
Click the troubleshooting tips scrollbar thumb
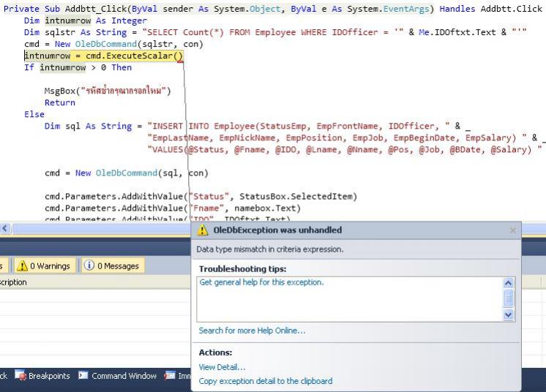coord(509,298)
